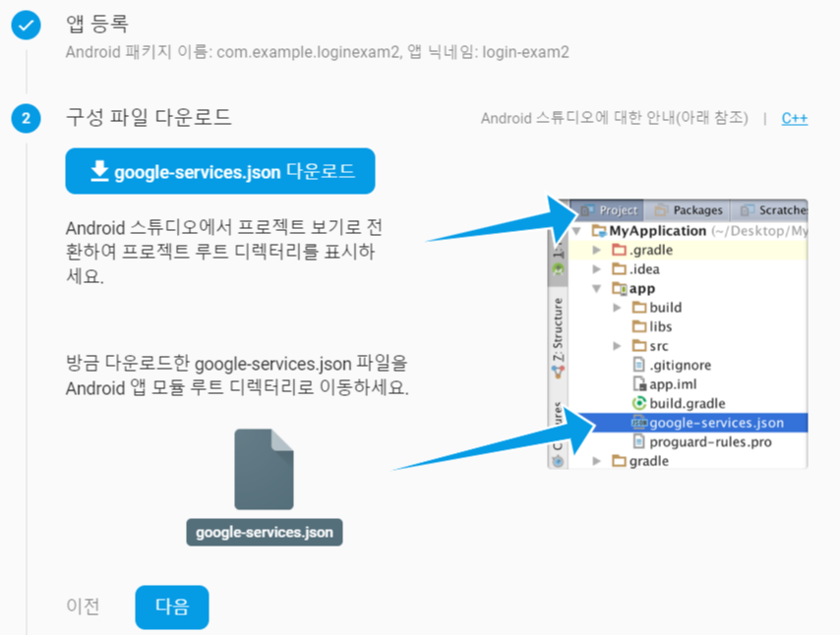Image resolution: width=840 pixels, height=635 pixels.
Task: Open the C++ link
Action: pos(794,118)
